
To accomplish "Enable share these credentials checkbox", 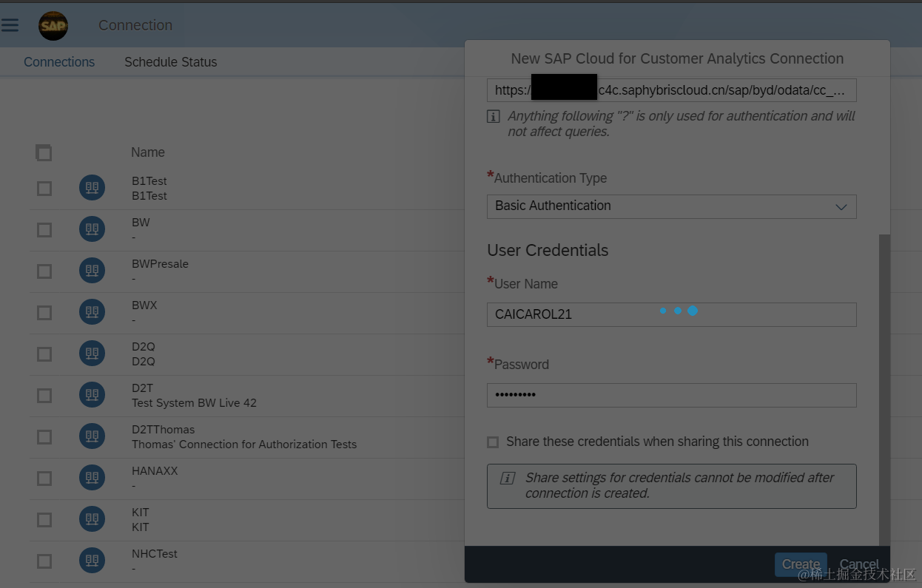I will click(x=493, y=442).
